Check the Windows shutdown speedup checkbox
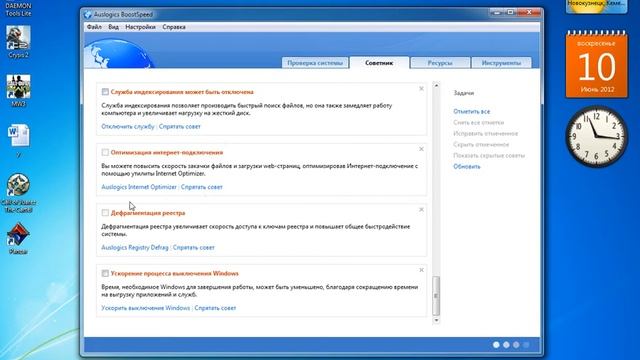Screen dimensions: 640x360 click(x=105, y=273)
